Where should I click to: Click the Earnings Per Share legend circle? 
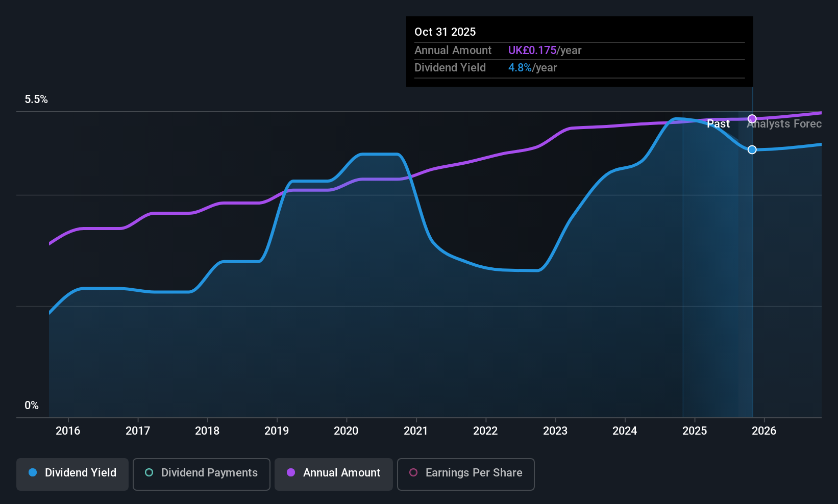click(x=413, y=472)
